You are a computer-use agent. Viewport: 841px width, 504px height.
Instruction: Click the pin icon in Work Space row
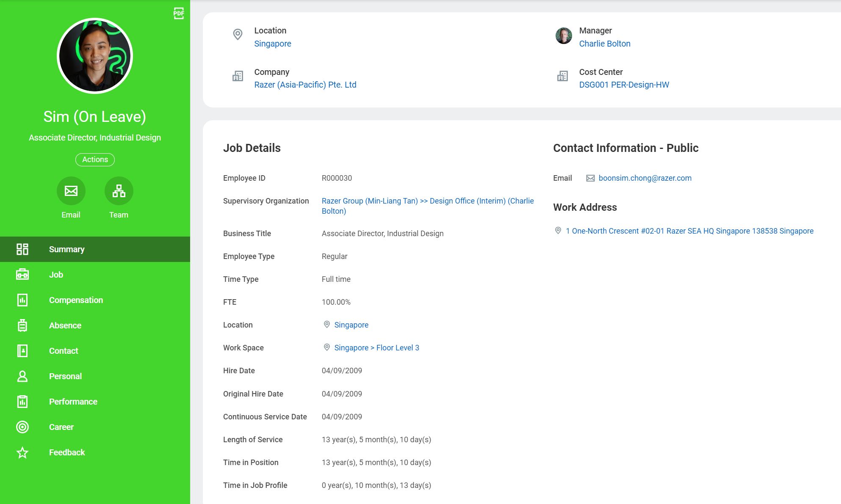coord(327,347)
